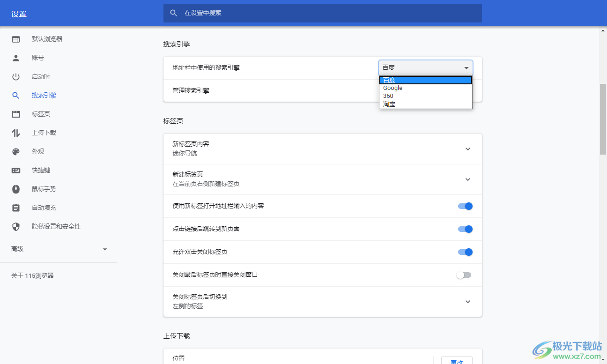607x364 pixels.
Task: Click the account person icon
Action: (x=16, y=58)
